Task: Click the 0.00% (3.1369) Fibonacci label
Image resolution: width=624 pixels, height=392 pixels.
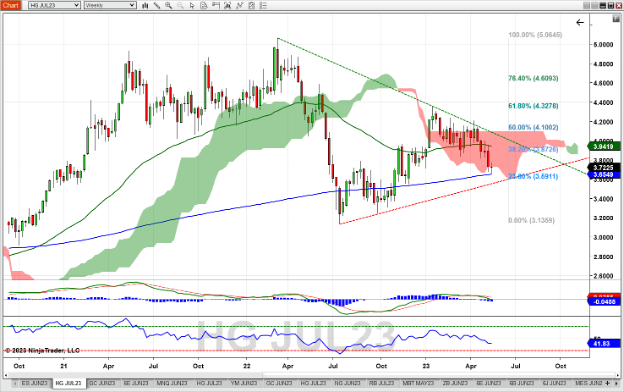Action: 531,220
